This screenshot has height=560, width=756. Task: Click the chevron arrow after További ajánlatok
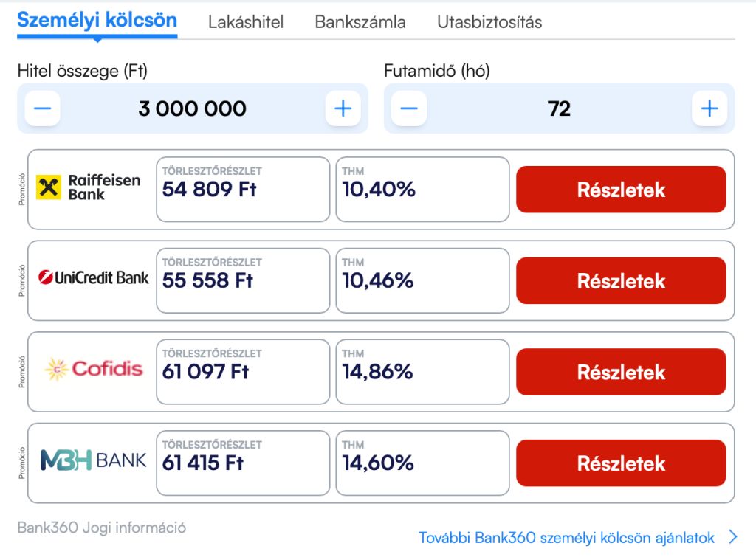pyautogui.click(x=733, y=537)
